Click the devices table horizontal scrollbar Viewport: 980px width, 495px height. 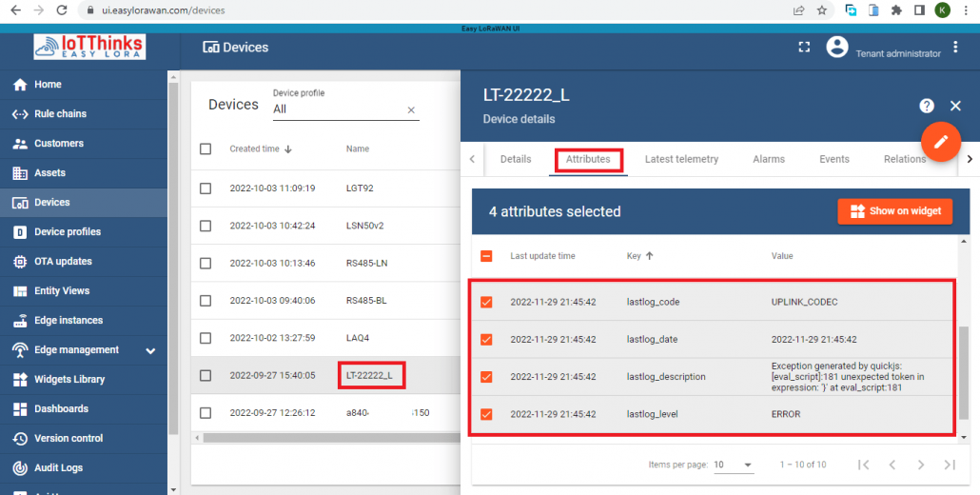point(331,438)
